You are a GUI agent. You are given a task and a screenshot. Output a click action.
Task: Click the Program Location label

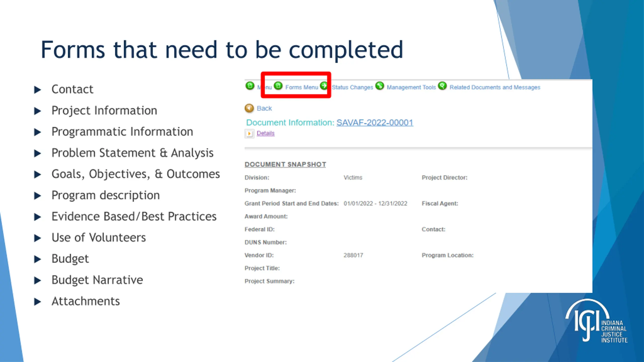448,255
